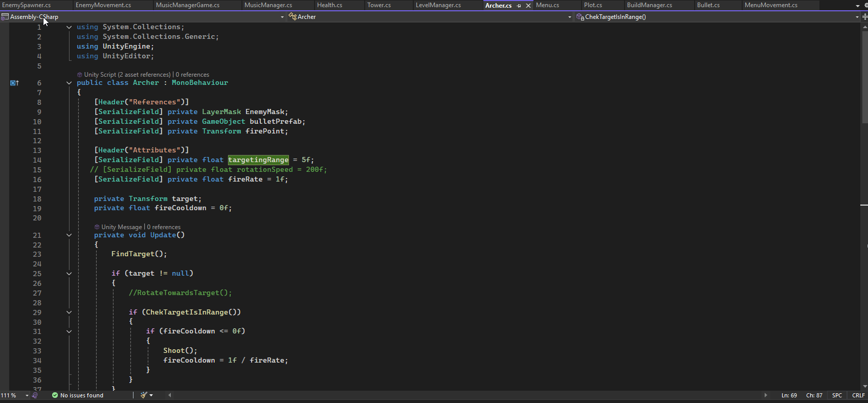The image size is (868, 403).
Task: Click the MonoBehaviour base class name
Action: [200, 83]
